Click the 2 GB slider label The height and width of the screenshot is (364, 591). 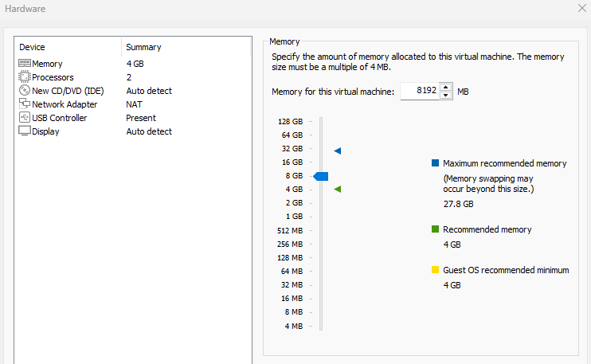point(294,203)
